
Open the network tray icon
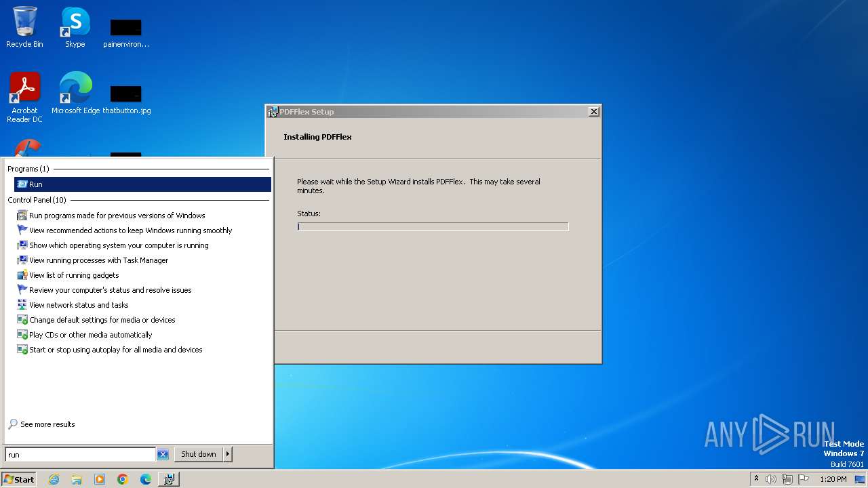coord(787,479)
